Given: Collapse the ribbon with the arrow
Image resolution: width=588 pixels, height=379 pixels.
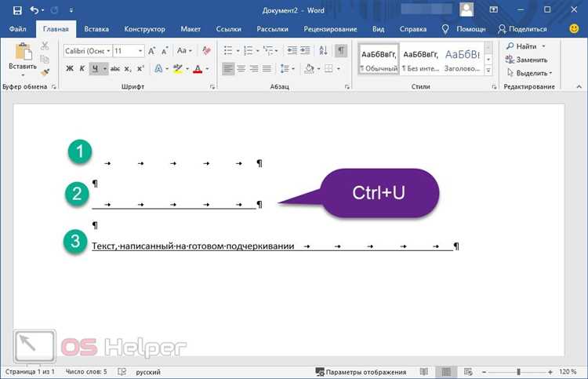Looking at the screenshot, I should 579,86.
